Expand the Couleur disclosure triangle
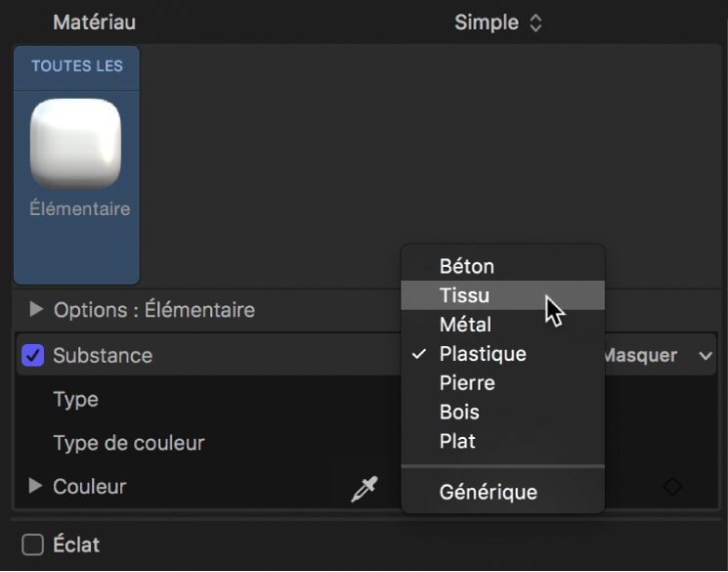This screenshot has height=572, width=728. click(x=37, y=486)
